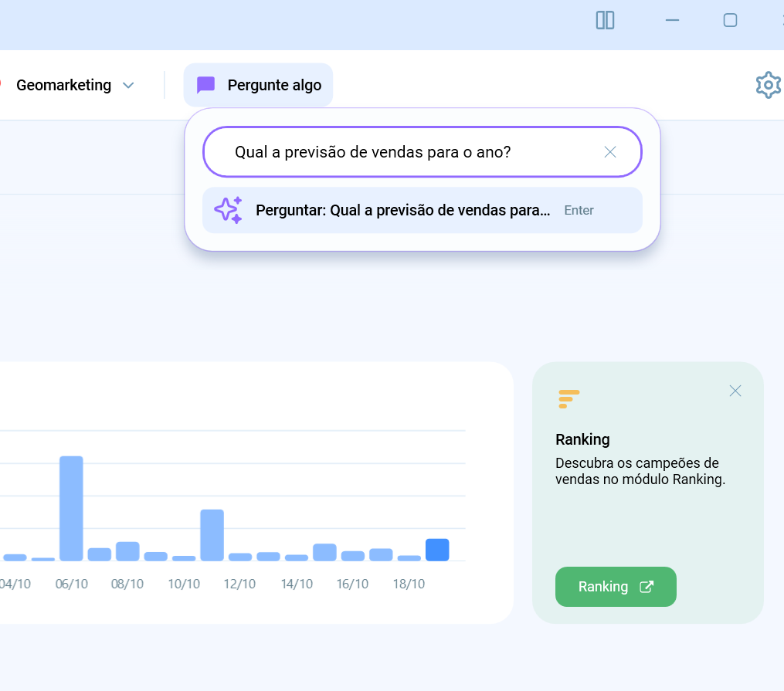Clear the question input with X
Viewport: 784px width, 691px height.
610,152
